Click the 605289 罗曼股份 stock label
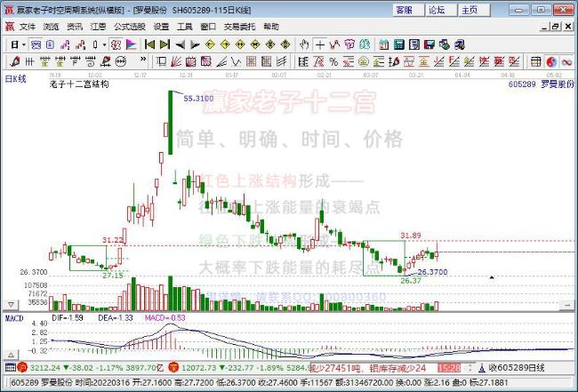578x392 pixels. [542, 84]
